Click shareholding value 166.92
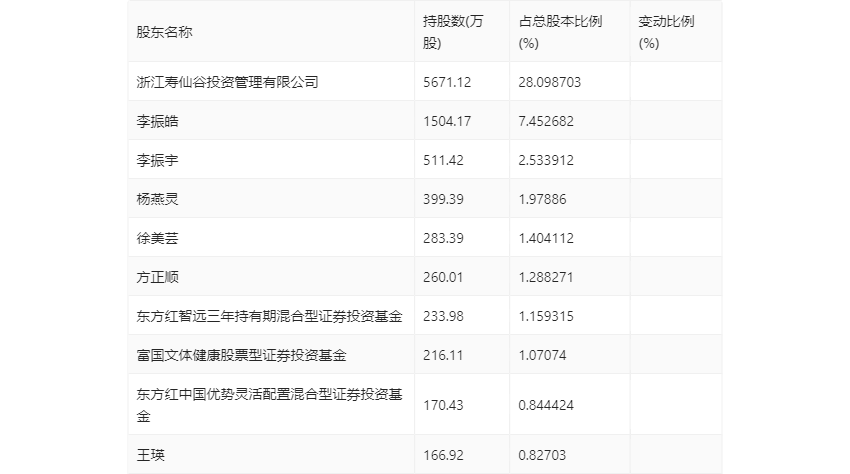This screenshot has width=850, height=474. click(443, 455)
